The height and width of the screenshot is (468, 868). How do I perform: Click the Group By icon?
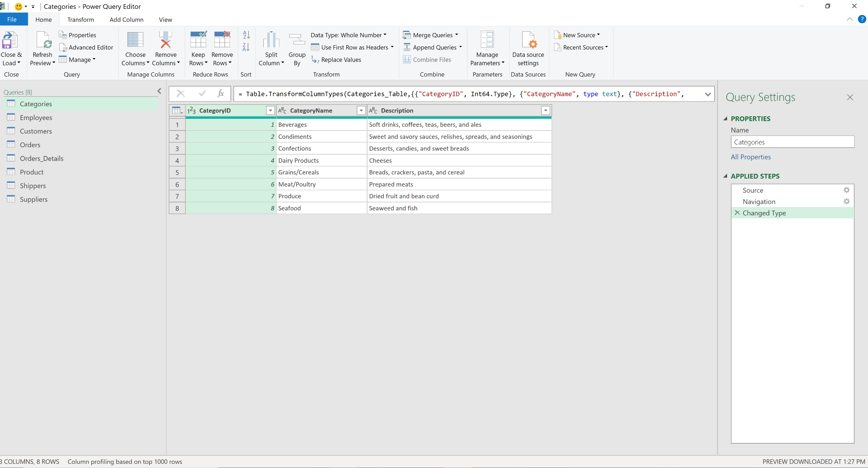tap(297, 40)
